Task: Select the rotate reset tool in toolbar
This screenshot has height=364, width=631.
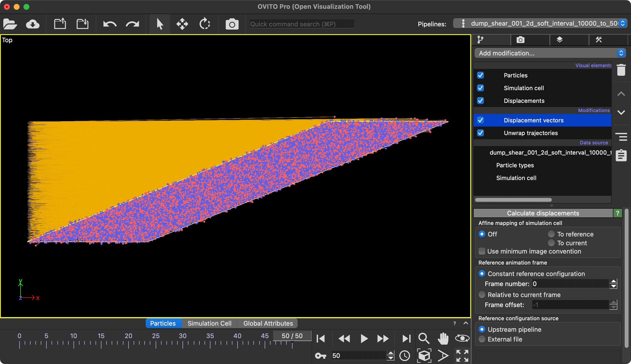Action: (x=205, y=24)
